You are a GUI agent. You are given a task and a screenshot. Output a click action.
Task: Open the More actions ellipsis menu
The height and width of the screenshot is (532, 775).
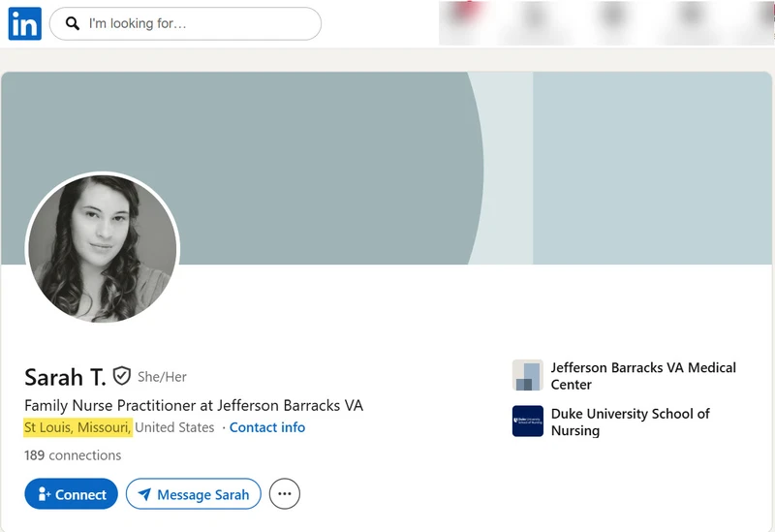click(285, 494)
